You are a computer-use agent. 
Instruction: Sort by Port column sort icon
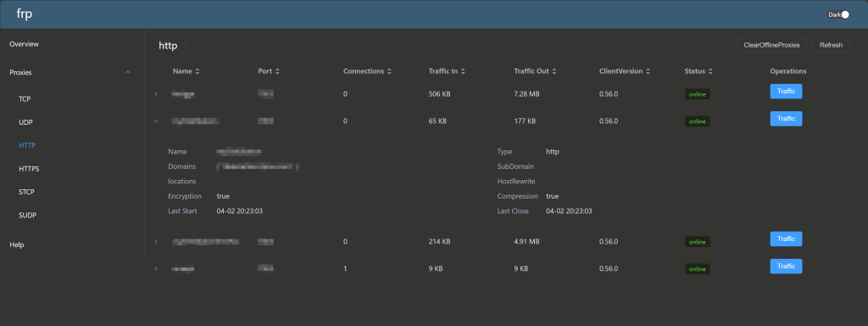[277, 71]
